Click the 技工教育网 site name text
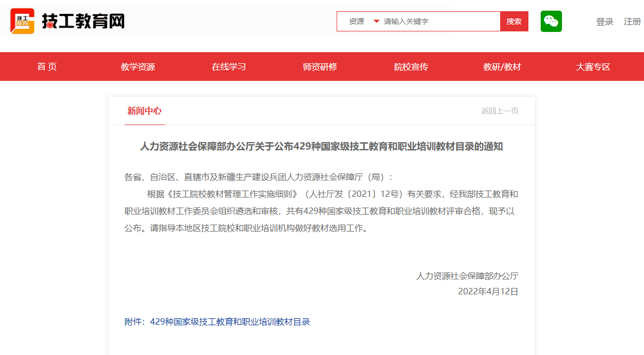Image resolution: width=644 pixels, height=355 pixels. [83, 21]
